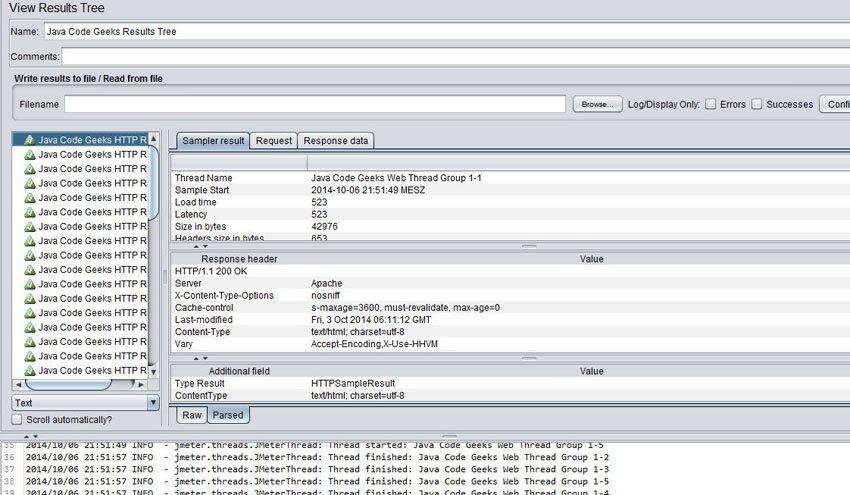Click the Additional field column heading
The image size is (850, 495).
239,371
